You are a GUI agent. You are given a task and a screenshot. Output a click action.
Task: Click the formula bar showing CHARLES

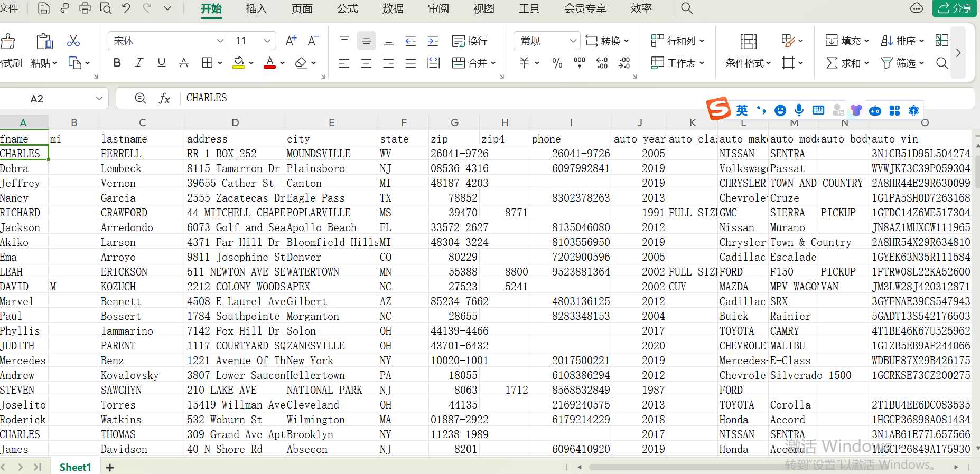pyautogui.click(x=577, y=98)
